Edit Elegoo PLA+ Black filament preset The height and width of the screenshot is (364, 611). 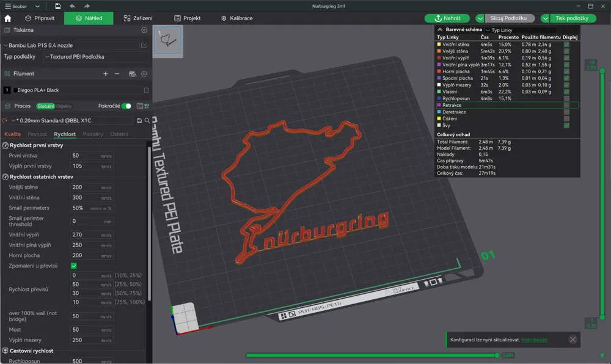[147, 90]
